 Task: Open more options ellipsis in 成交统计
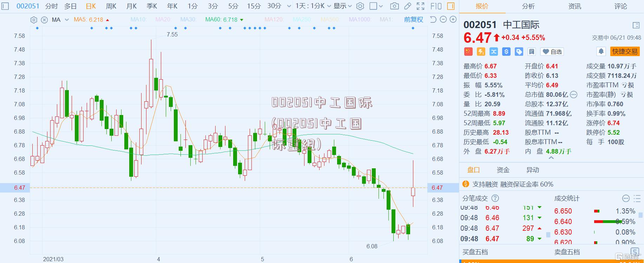[x=626, y=198]
